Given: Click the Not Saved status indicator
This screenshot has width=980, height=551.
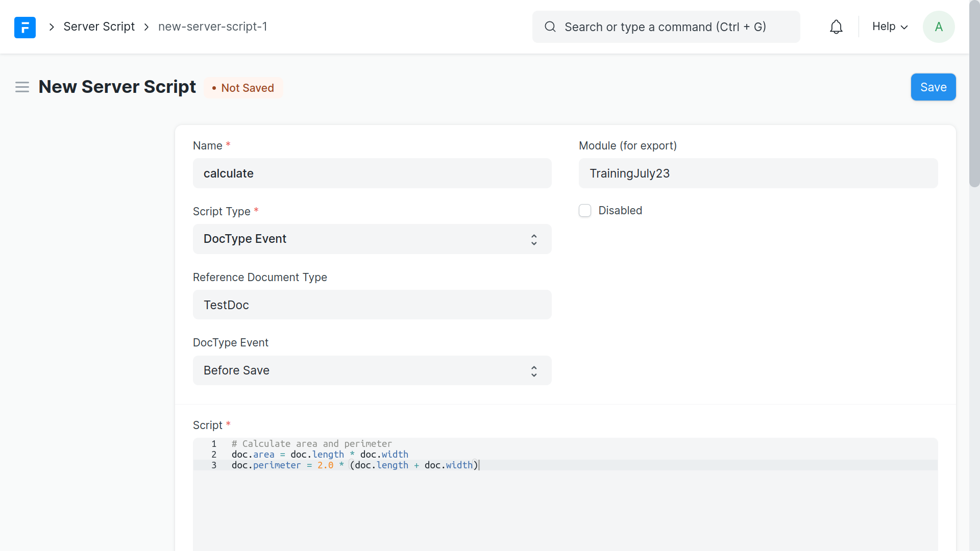Looking at the screenshot, I should pyautogui.click(x=243, y=88).
